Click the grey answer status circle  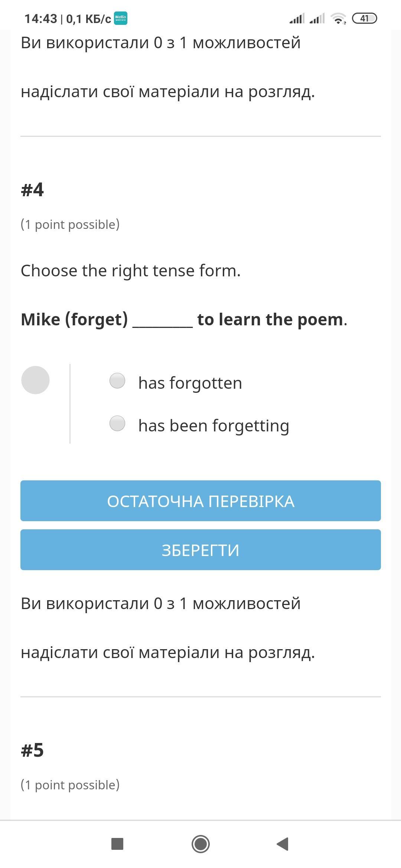pyautogui.click(x=35, y=380)
